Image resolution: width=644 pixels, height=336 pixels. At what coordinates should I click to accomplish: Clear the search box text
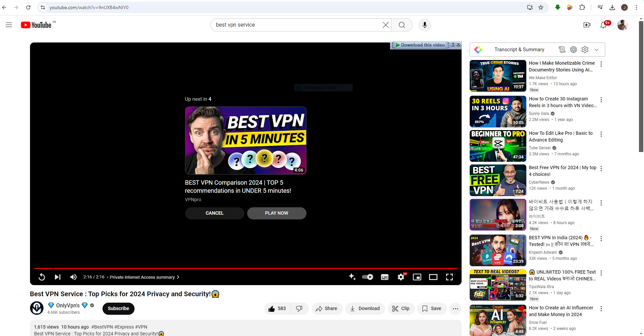(385, 25)
